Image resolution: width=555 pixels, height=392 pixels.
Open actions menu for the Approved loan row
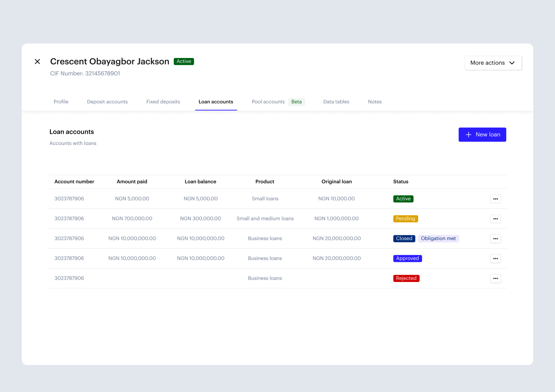pos(495,258)
